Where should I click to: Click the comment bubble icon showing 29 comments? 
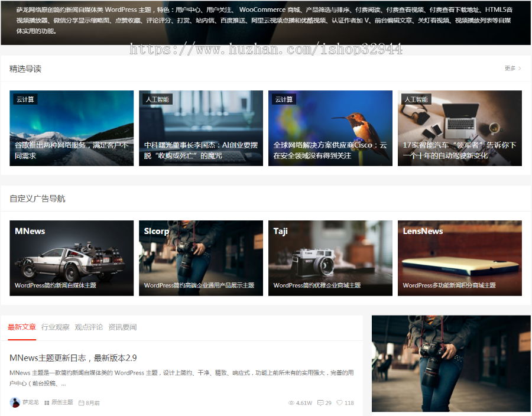tap(319, 402)
